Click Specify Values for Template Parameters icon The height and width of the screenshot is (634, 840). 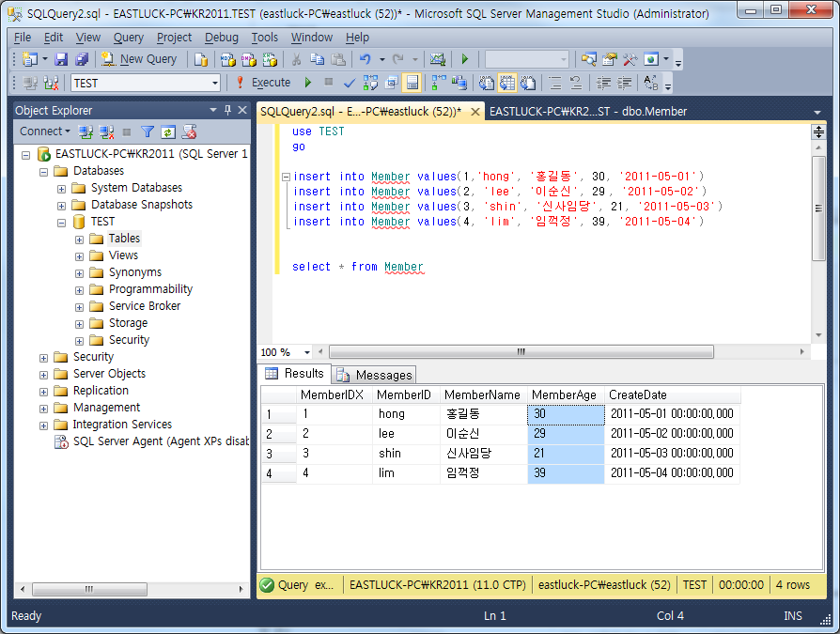[x=651, y=83]
